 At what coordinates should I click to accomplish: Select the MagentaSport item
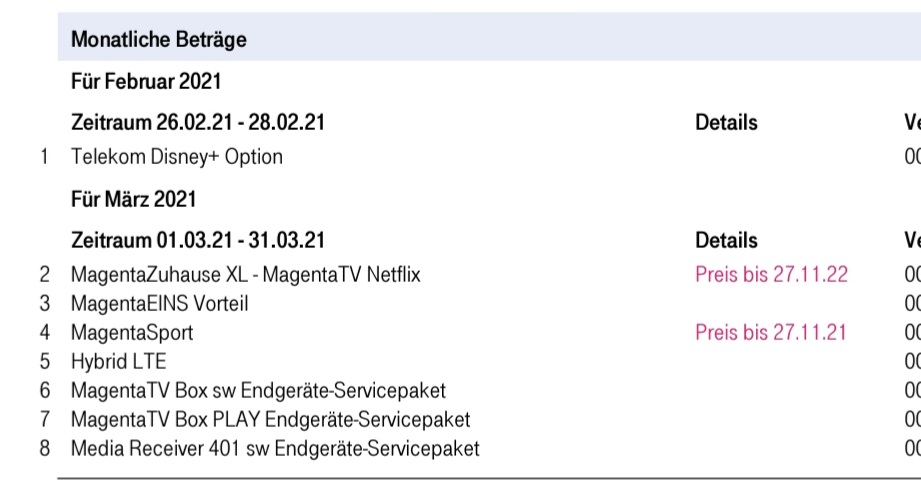pyautogui.click(x=132, y=332)
